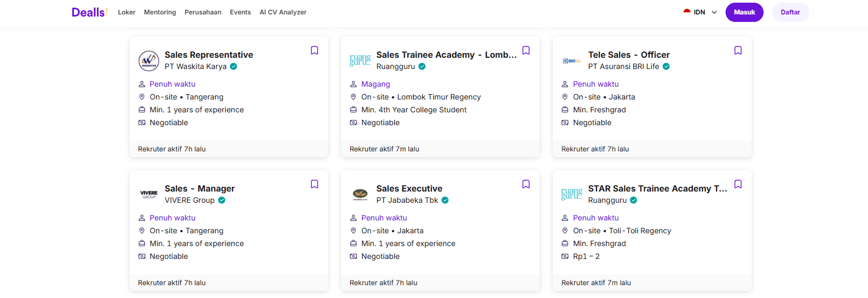Click verified badge next to PT Asuransi BRI Life
This screenshot has height=298, width=868.
[x=666, y=66]
